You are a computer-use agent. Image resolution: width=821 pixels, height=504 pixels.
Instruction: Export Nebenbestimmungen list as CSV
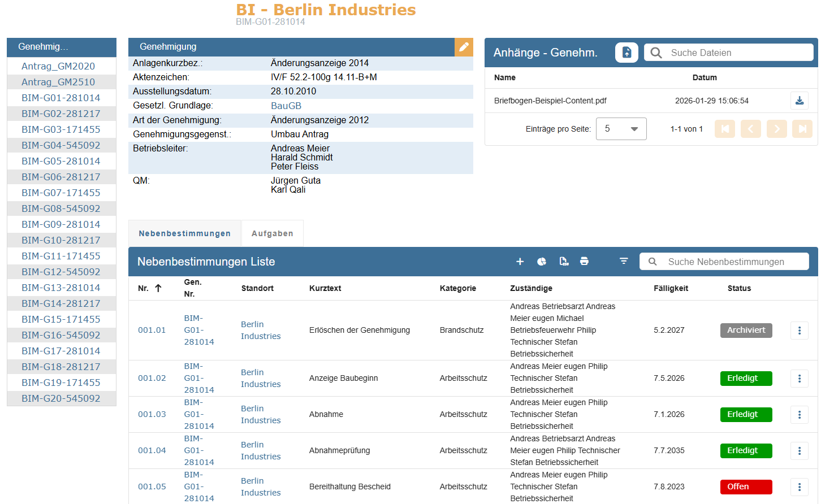coord(564,262)
